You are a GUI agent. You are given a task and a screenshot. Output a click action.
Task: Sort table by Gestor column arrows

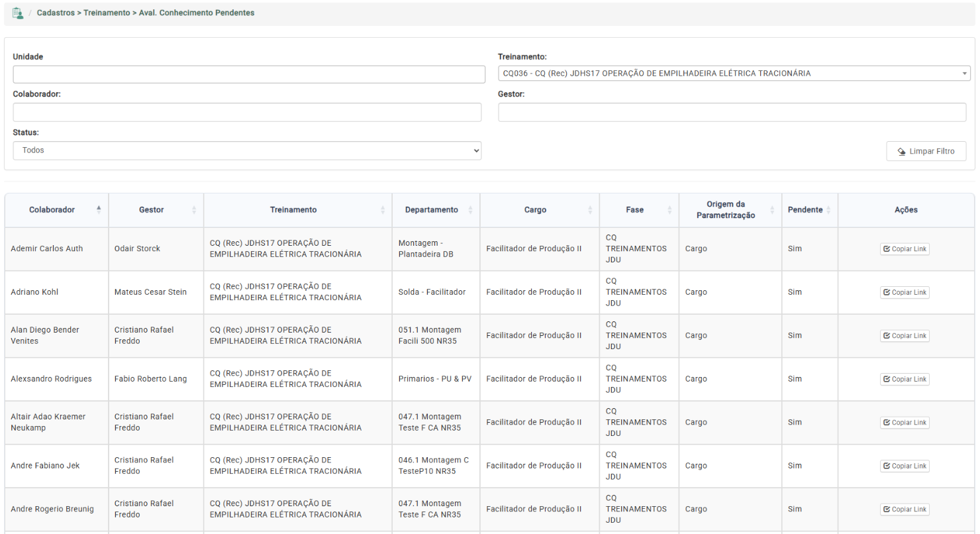point(194,209)
